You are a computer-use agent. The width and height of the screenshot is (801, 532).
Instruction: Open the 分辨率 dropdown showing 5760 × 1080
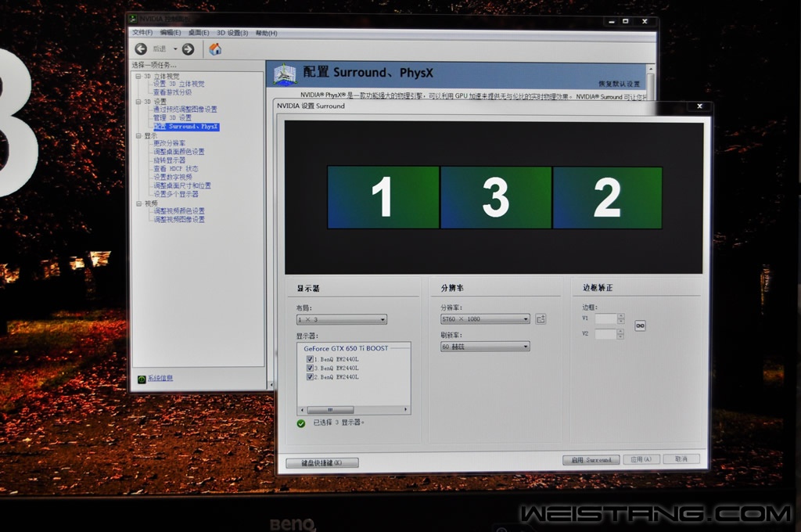485,319
